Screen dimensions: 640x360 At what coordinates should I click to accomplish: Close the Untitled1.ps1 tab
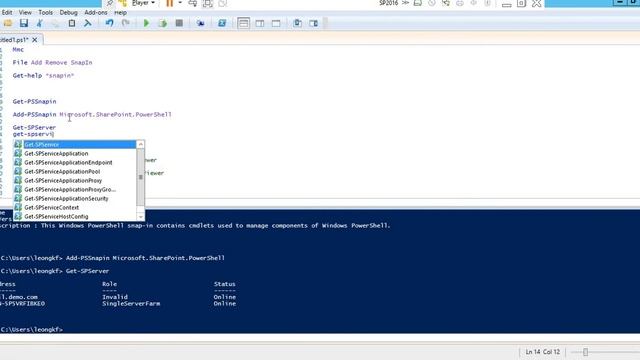pyautogui.click(x=35, y=40)
